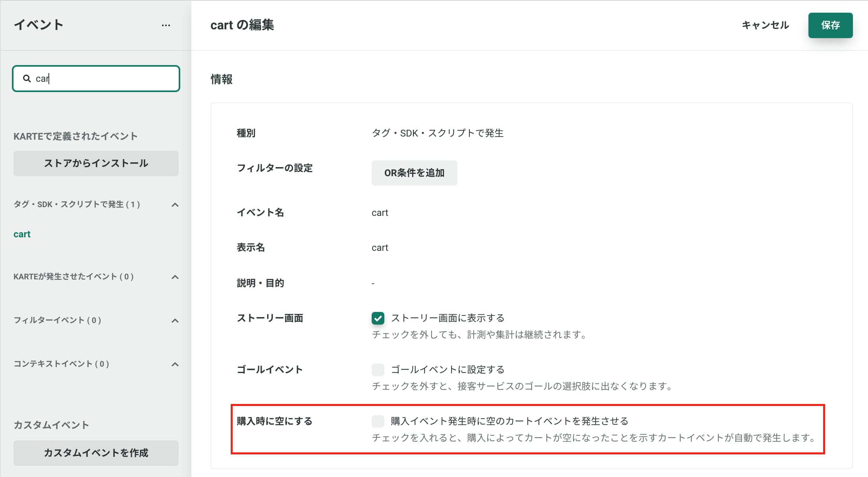Click the KARTEが発生させたイベント ( 0 ) heading

point(74,277)
